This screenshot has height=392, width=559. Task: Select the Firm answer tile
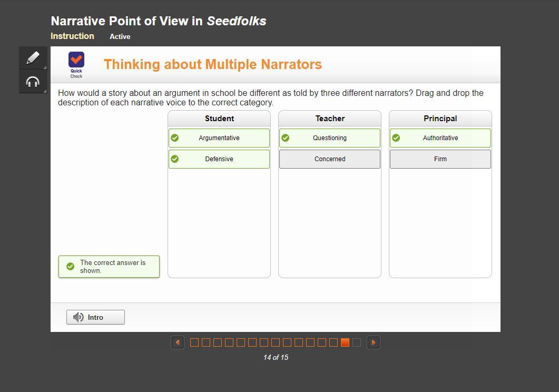click(440, 159)
